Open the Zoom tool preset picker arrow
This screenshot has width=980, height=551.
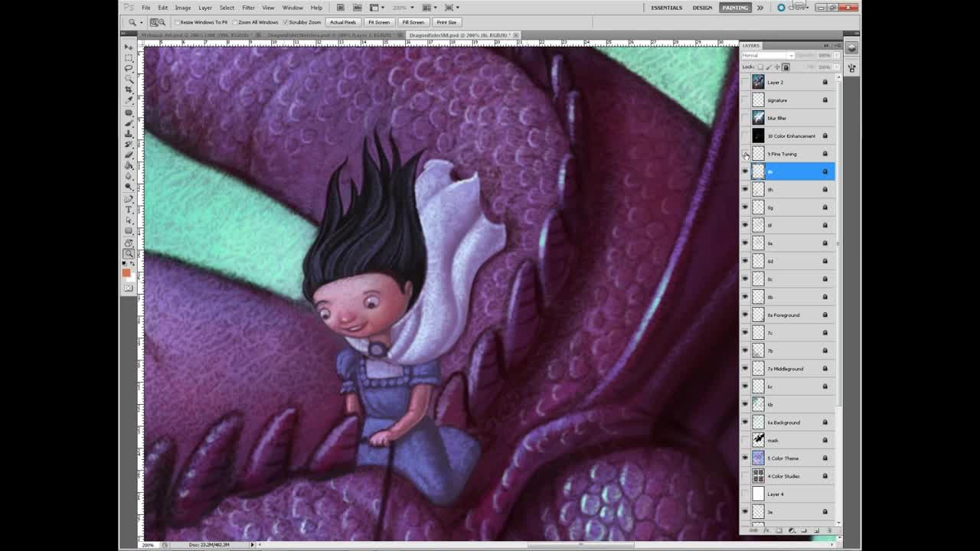pyautogui.click(x=141, y=22)
